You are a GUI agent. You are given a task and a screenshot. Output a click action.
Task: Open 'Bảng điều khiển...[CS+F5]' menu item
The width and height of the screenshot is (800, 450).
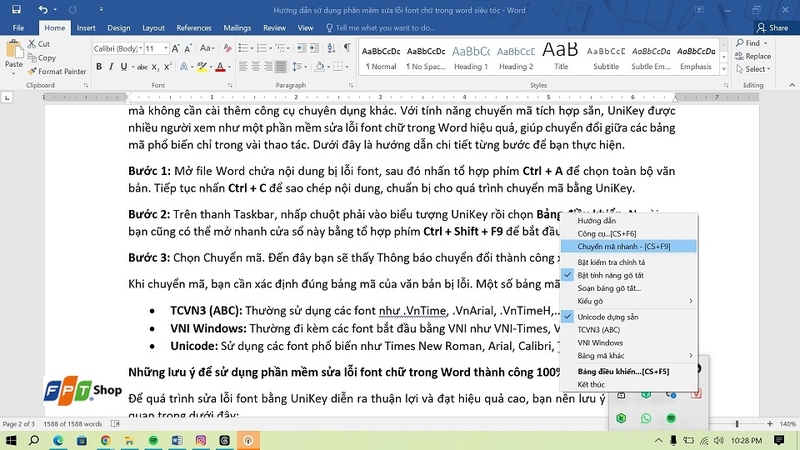tap(629, 371)
